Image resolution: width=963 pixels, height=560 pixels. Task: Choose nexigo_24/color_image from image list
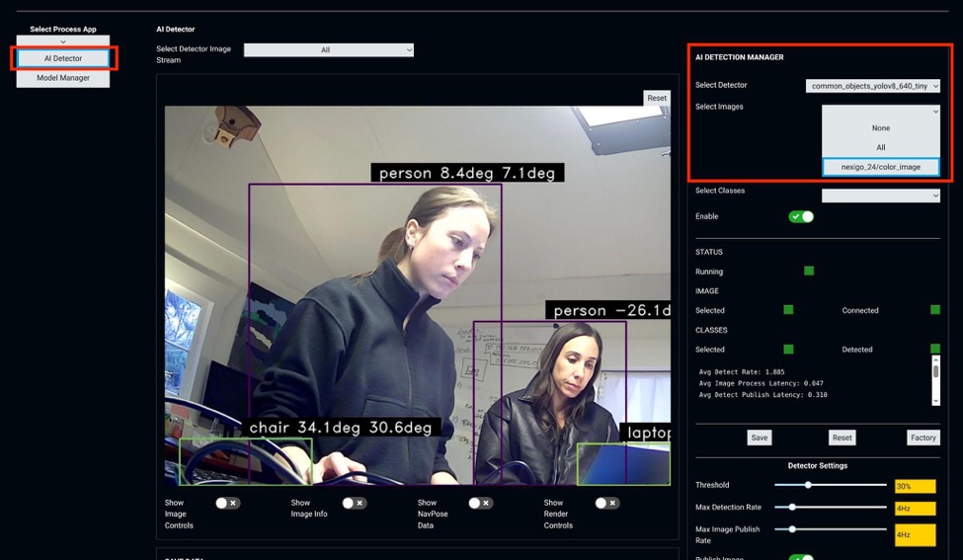click(880, 167)
